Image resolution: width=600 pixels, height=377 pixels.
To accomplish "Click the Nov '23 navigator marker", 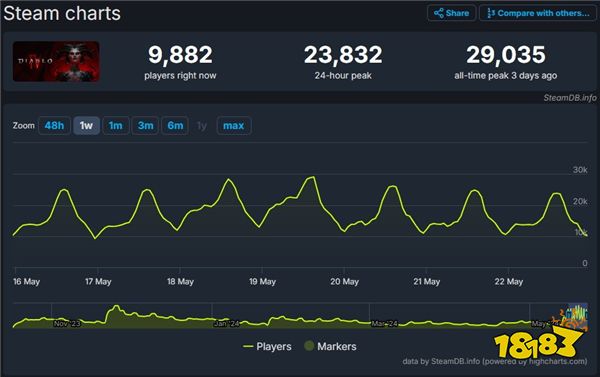I will (x=67, y=324).
